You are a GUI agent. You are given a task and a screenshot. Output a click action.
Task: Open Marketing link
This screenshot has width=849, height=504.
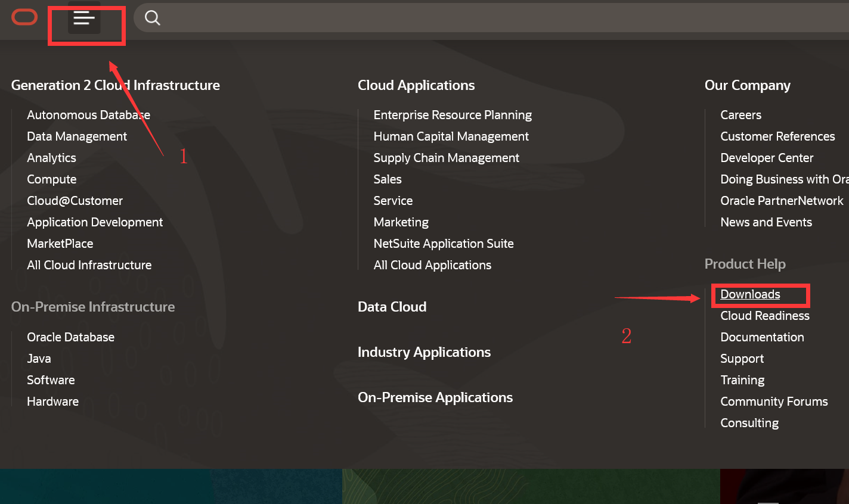tap(401, 222)
